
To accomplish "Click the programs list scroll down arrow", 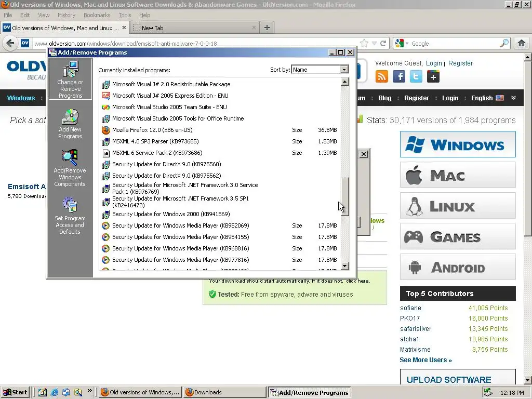I will 345,266.
